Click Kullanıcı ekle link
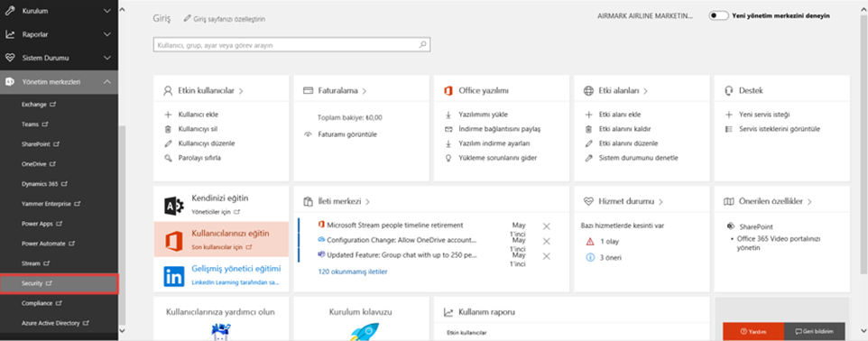The height and width of the screenshot is (341, 868). [199, 115]
